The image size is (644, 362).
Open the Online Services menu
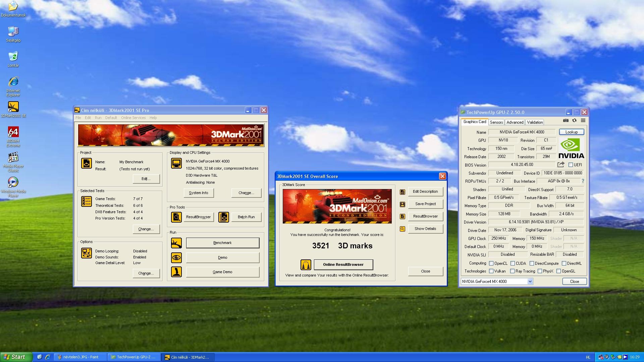pyautogui.click(x=133, y=118)
